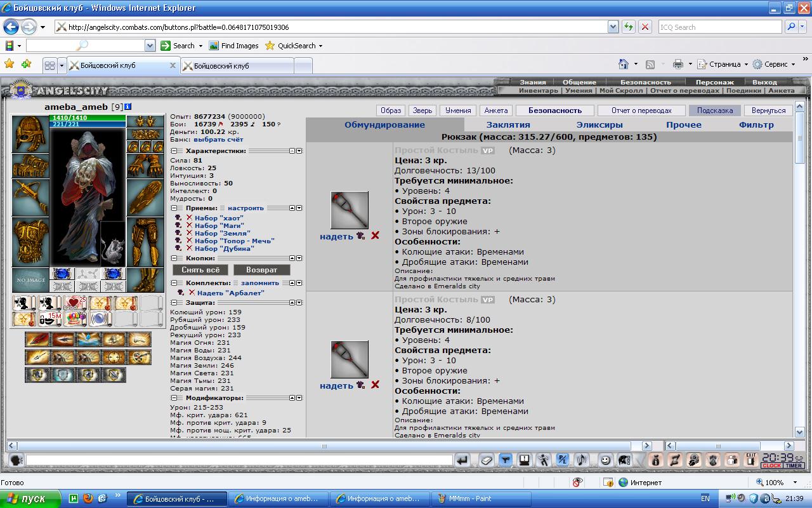Click the money bag info icon

click(x=656, y=460)
